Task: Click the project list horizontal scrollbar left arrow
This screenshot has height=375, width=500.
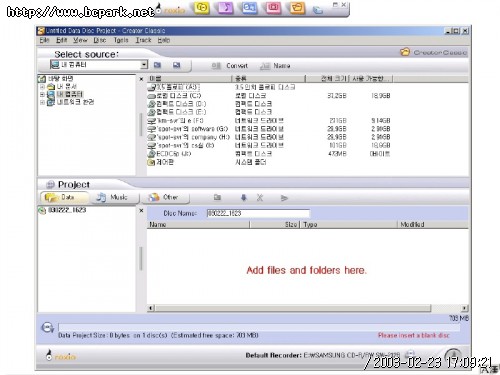Action: click(x=151, y=308)
